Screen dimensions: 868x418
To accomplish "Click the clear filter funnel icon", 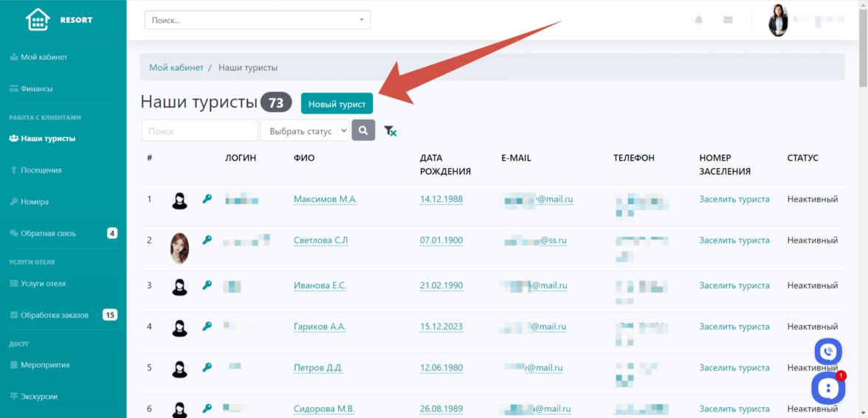I will 390,131.
